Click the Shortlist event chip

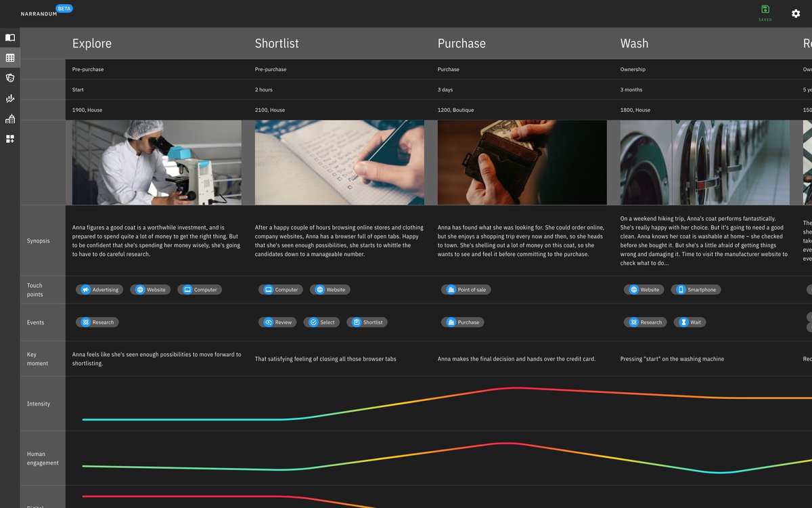pos(367,322)
